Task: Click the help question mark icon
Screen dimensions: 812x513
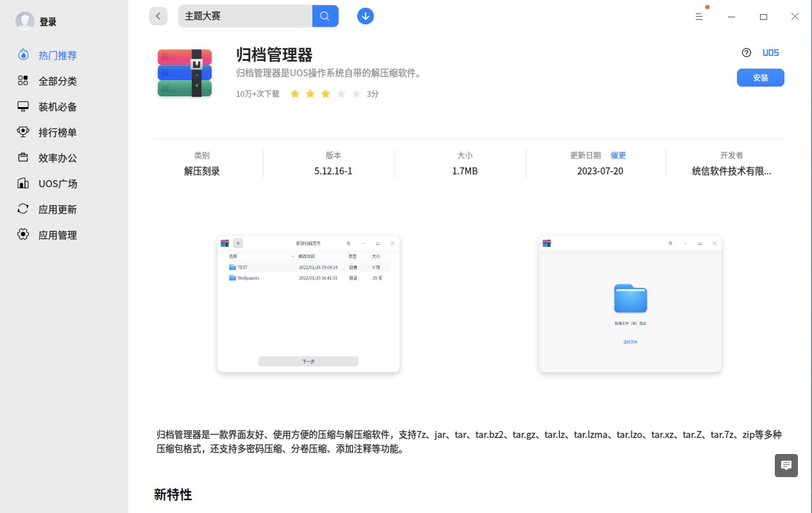Action: 746,53
